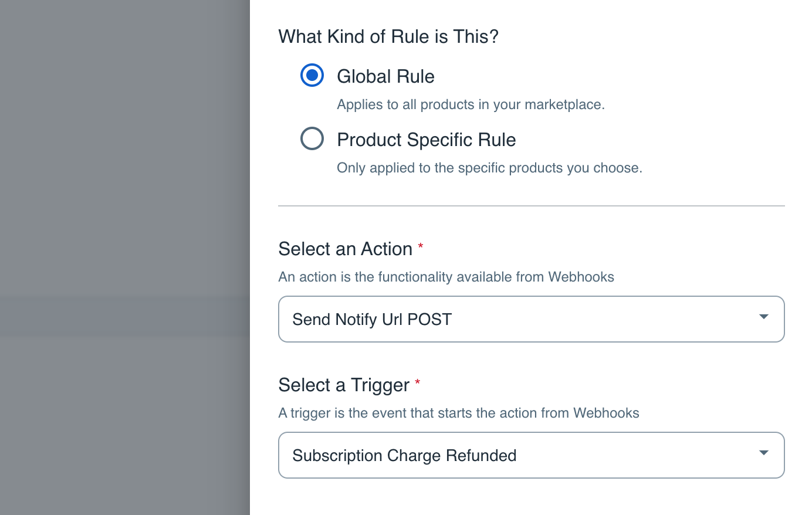The height and width of the screenshot is (515, 812).
Task: Click the "Product Specific Rule" label text
Action: point(426,140)
